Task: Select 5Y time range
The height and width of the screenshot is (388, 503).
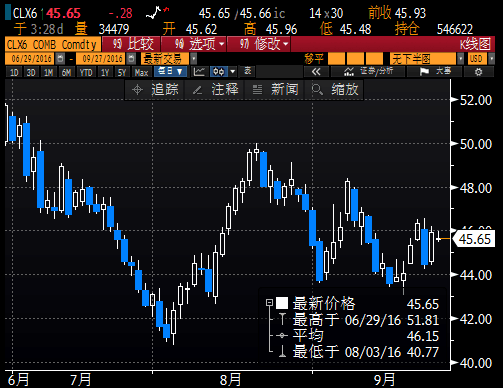Action: [x=122, y=72]
